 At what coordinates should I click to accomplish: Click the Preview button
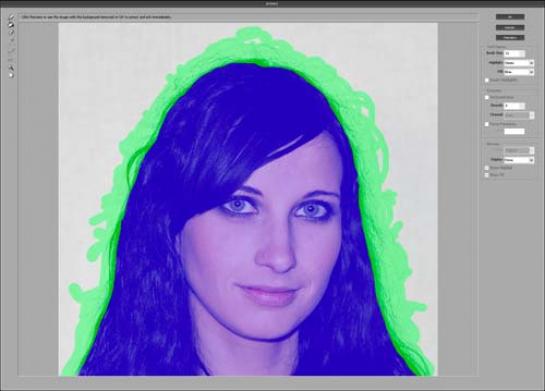510,38
